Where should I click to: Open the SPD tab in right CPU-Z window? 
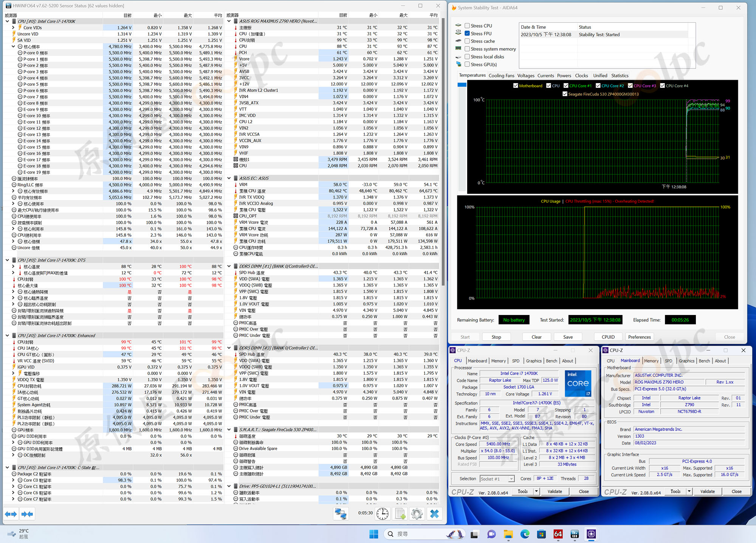point(668,361)
